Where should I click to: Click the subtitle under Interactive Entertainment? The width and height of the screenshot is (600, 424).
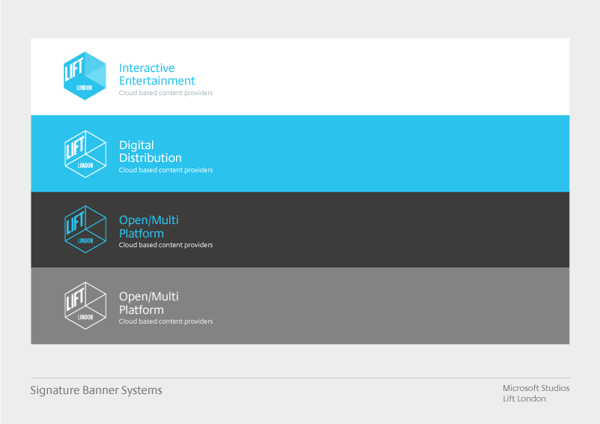click(165, 93)
